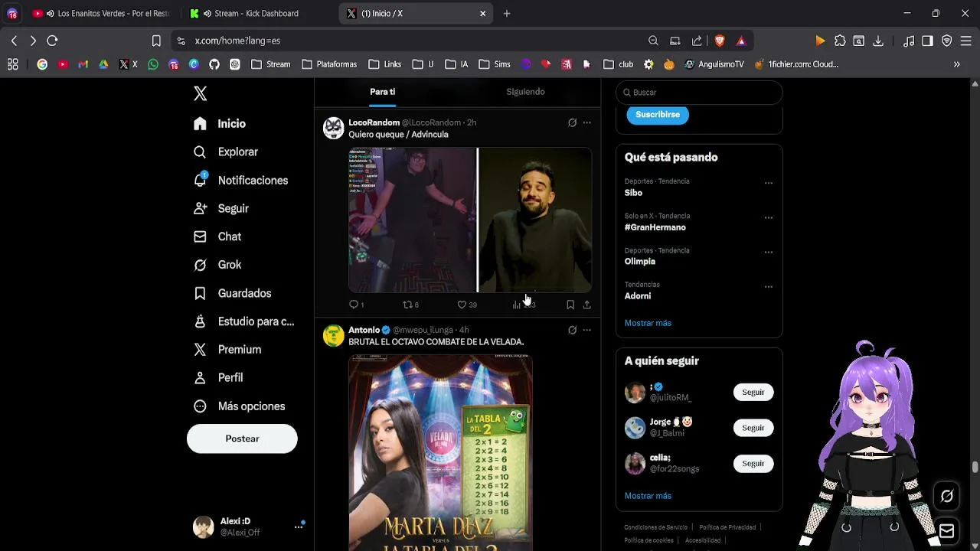Viewport: 980px width, 551px height.
Task: Open AngulismoTV bookmark
Action: (x=714, y=64)
